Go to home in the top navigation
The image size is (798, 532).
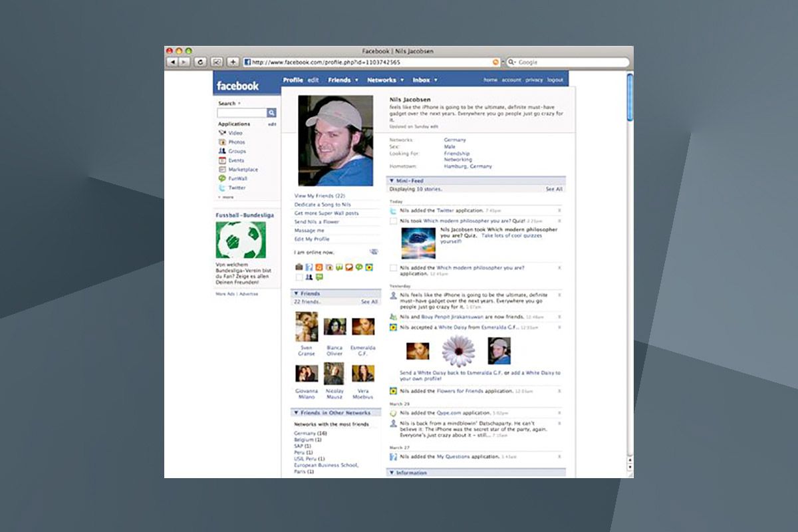pos(490,79)
